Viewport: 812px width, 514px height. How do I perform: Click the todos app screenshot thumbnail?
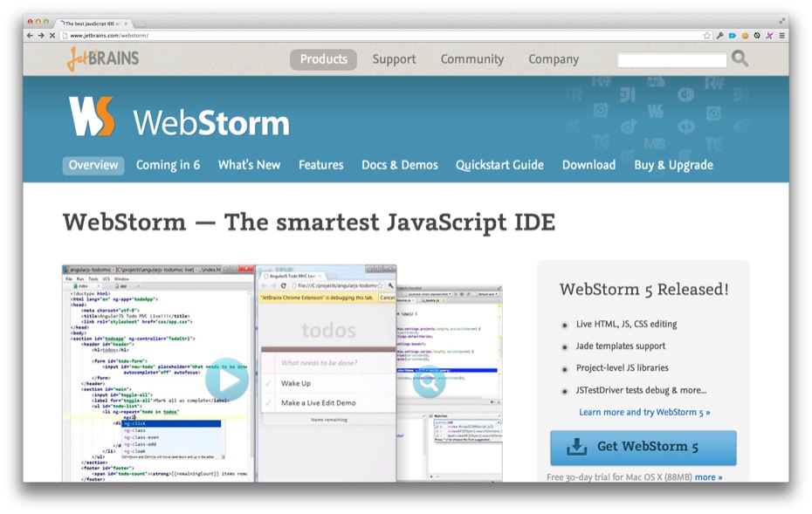pos(327,374)
